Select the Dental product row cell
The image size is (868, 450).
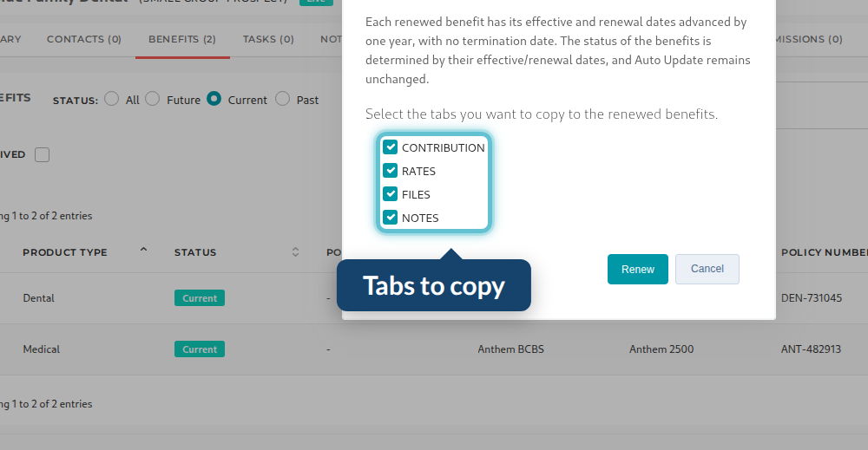[x=39, y=298]
